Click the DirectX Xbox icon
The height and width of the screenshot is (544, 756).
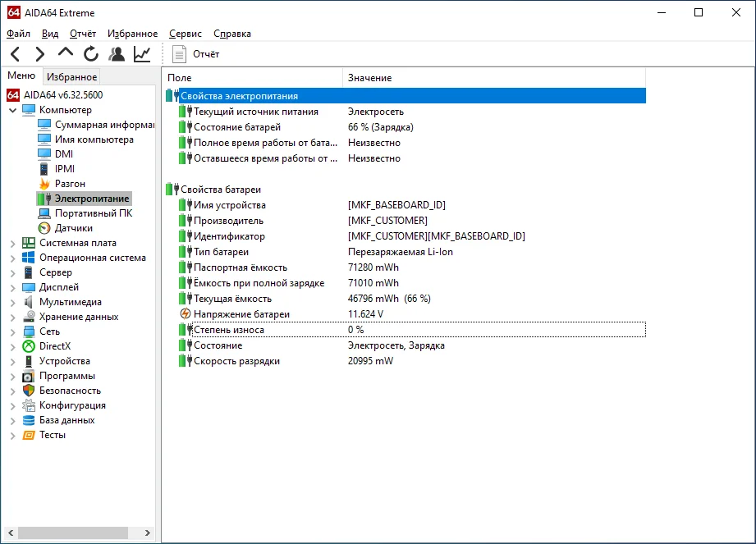click(x=29, y=346)
